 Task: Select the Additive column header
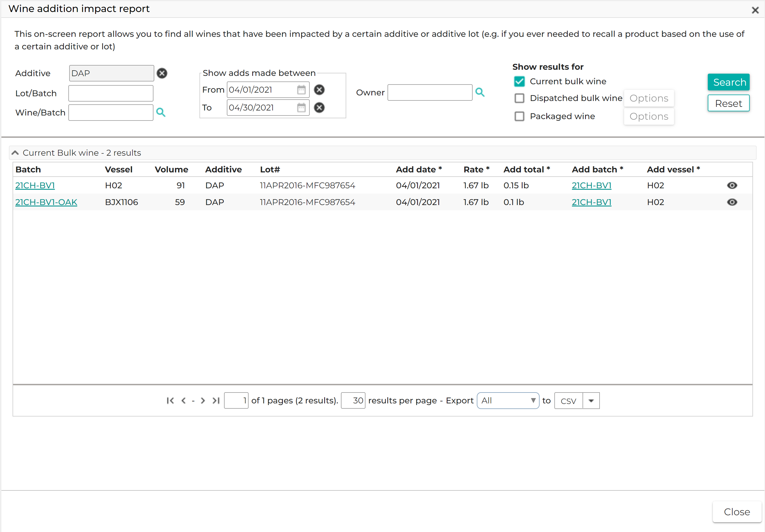coord(223,170)
